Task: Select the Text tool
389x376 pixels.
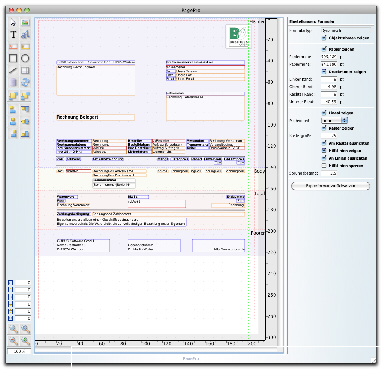Action: 13,34
